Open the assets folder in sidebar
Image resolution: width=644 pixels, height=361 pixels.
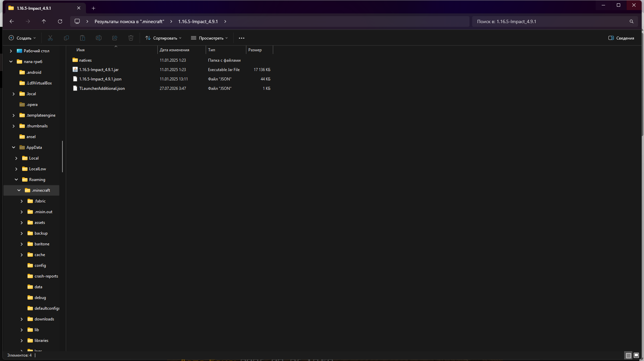(36, 223)
